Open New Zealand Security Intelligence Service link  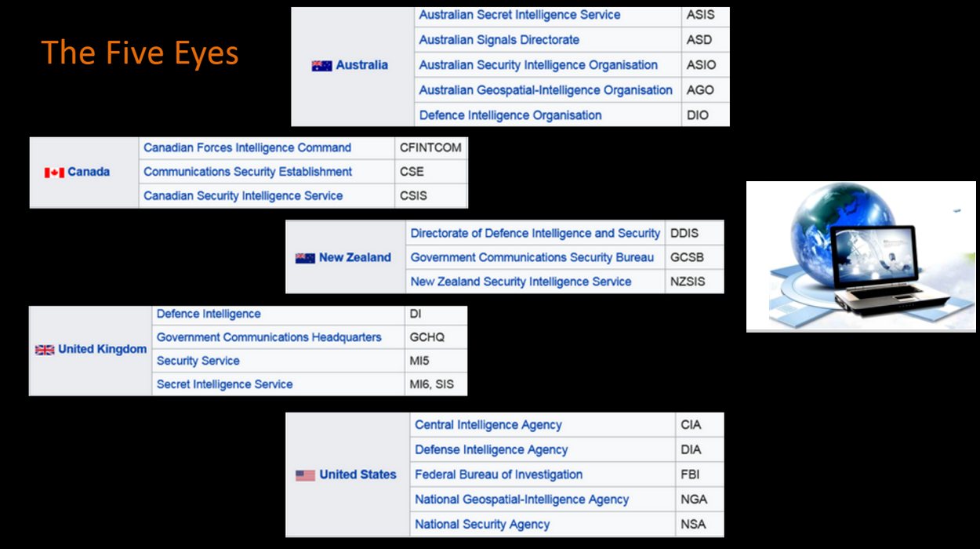coord(521,282)
